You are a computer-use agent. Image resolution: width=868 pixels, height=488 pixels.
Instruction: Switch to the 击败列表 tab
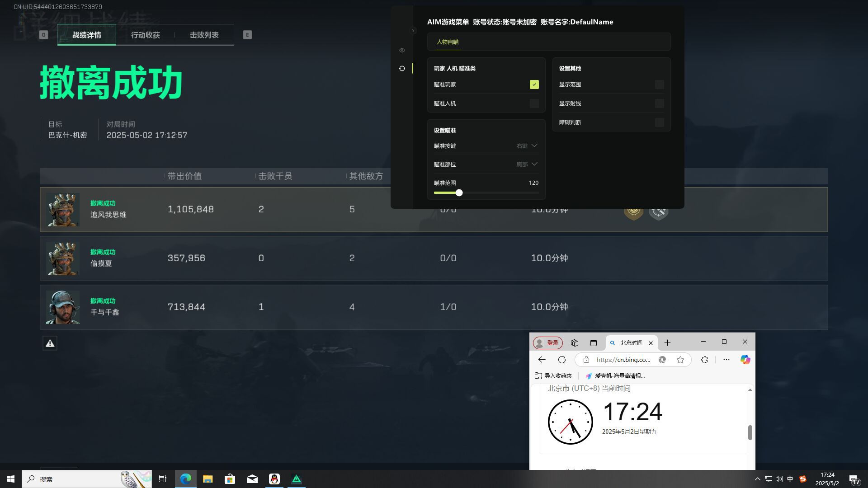pyautogui.click(x=204, y=34)
